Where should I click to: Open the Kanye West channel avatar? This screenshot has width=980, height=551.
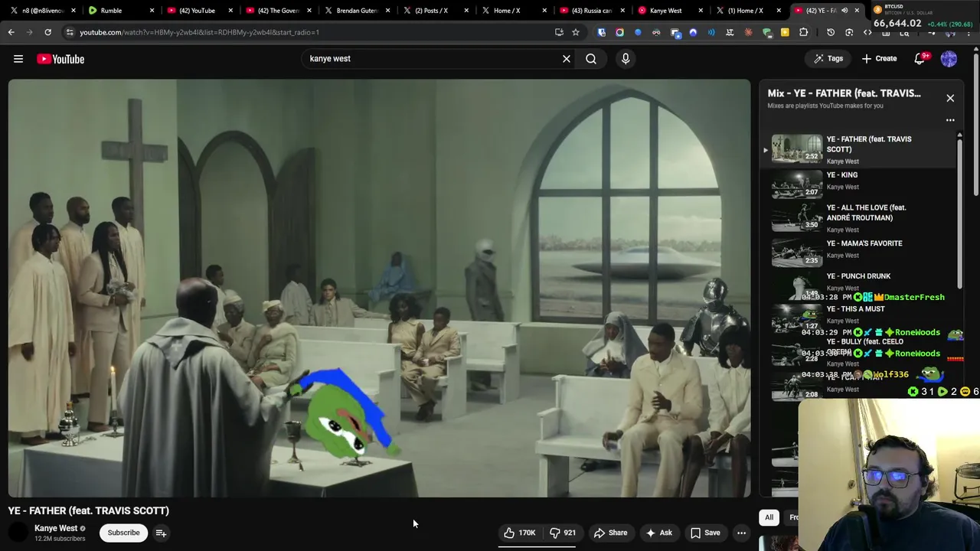coord(18,533)
